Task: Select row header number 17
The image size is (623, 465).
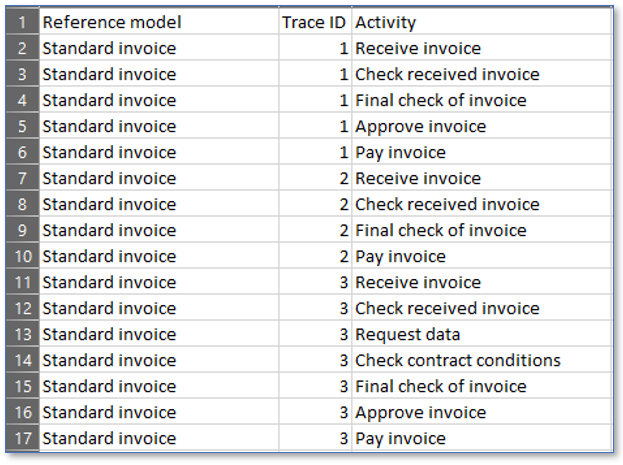Action: click(x=22, y=438)
